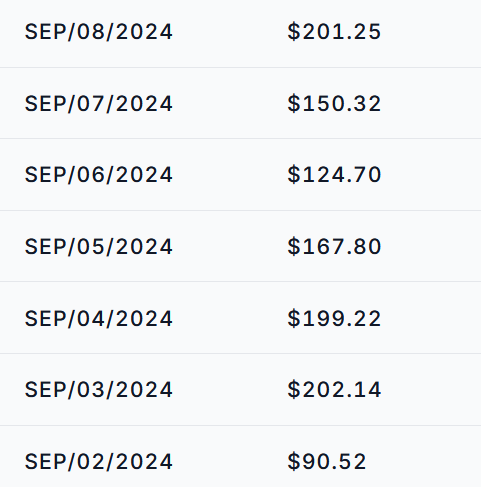
Task: Pick the $202.14 amount value
Action: coord(334,390)
